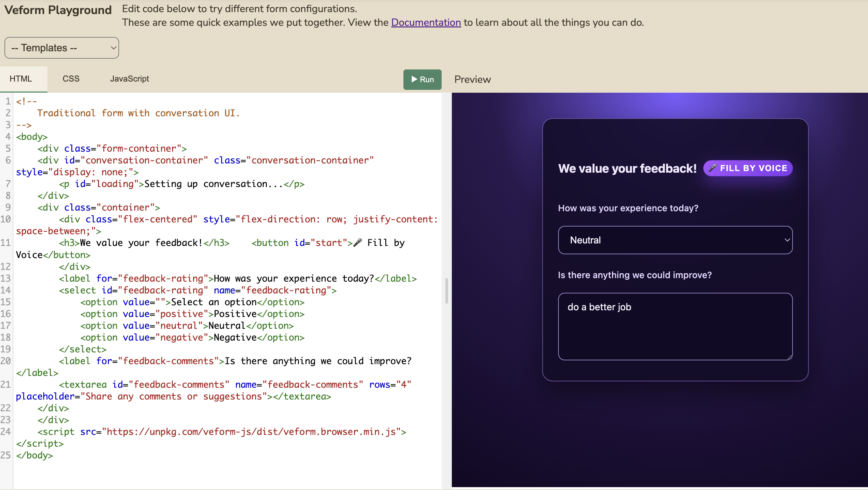The height and width of the screenshot is (490, 868).
Task: Switch to the CSS tab
Action: [x=71, y=79]
